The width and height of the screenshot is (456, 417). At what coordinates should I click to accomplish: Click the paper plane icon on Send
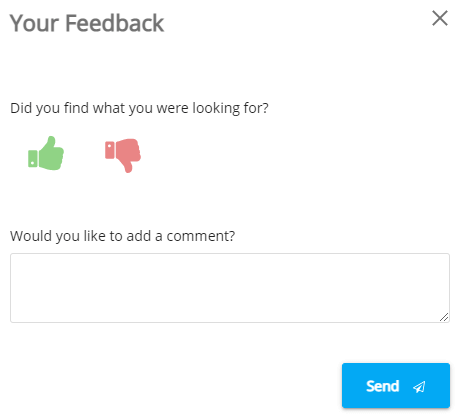(x=419, y=387)
